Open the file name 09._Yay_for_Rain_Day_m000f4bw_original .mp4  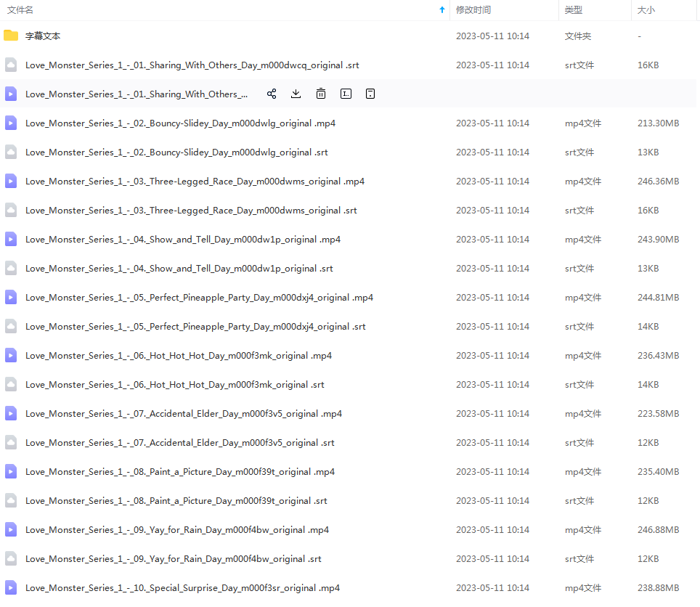click(177, 530)
